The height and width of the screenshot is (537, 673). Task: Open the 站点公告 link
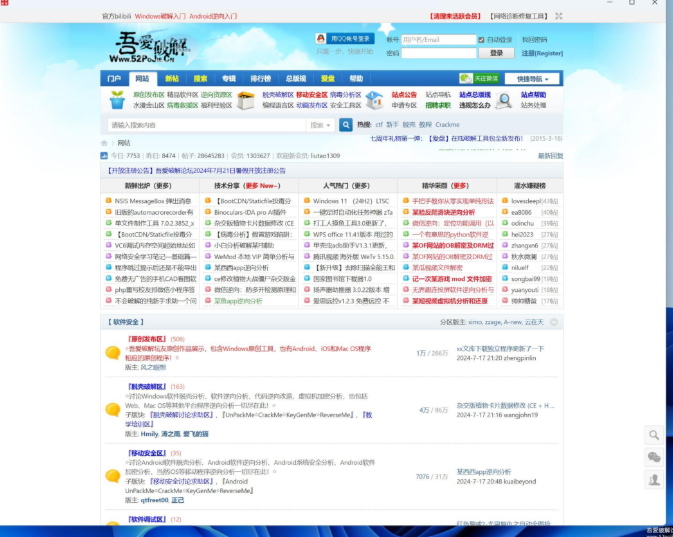click(404, 95)
